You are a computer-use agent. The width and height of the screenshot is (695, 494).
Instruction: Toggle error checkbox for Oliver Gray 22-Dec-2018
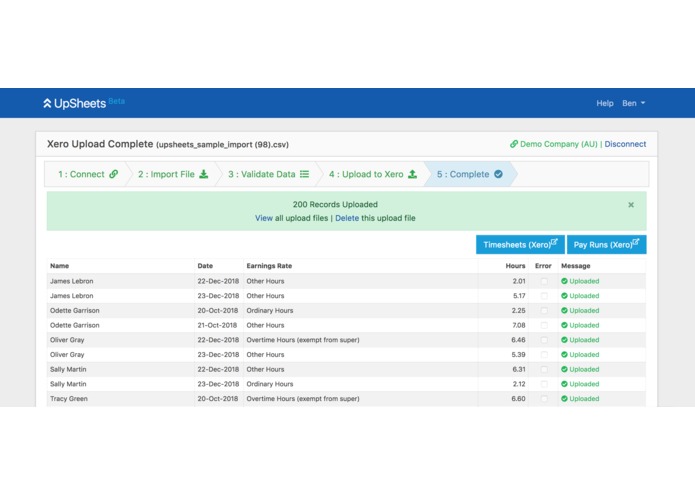[544, 340]
